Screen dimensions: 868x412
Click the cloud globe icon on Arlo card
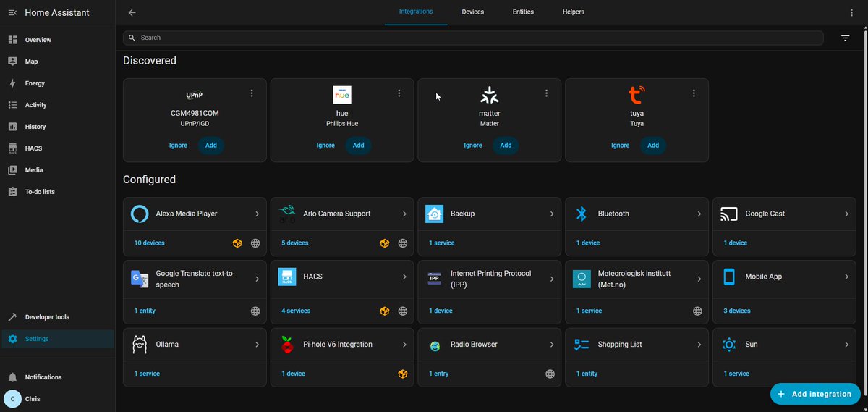coord(403,243)
